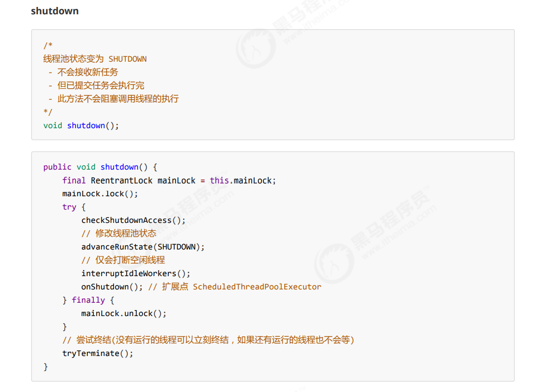Click the closing '*/' comment marker

click(48, 112)
